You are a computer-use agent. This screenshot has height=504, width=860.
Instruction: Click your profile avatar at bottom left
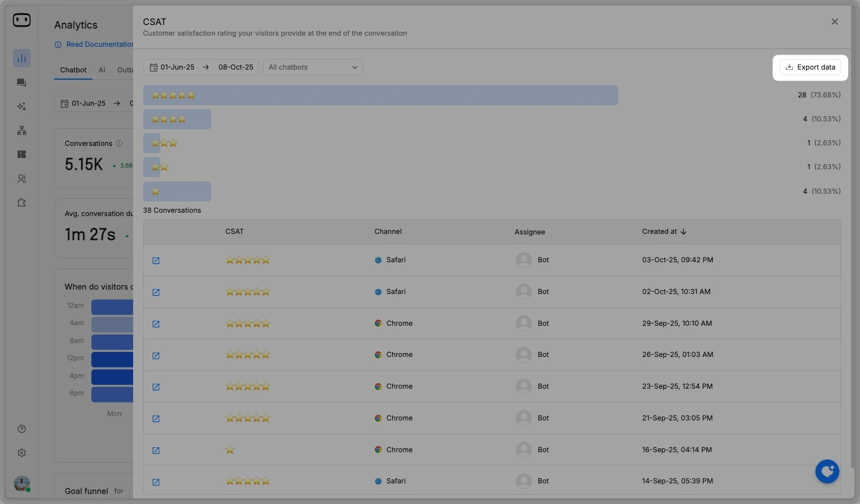[22, 483]
